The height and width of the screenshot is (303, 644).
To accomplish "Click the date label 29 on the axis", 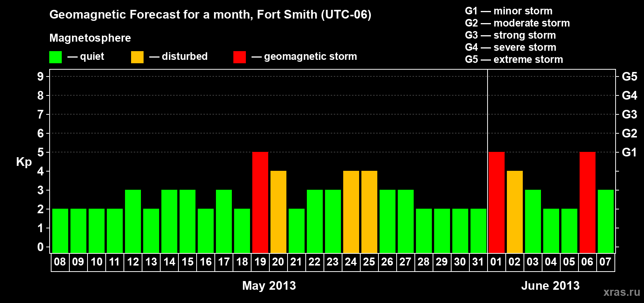I will [x=442, y=262].
